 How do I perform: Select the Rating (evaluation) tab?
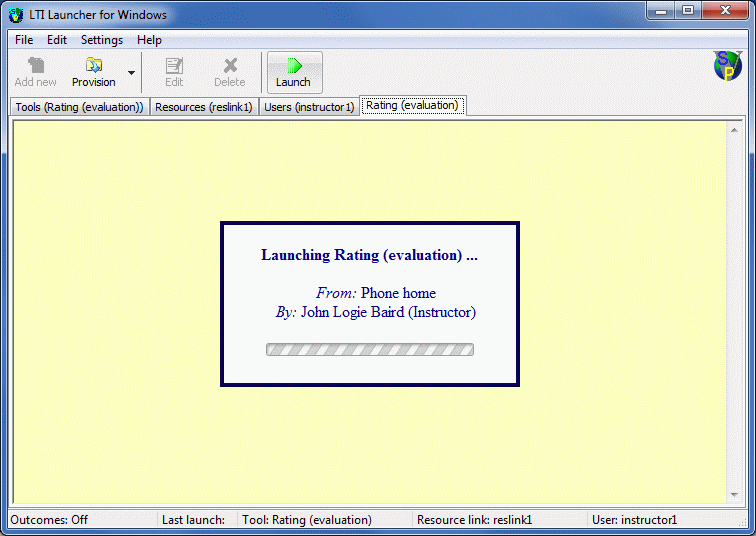click(412, 106)
